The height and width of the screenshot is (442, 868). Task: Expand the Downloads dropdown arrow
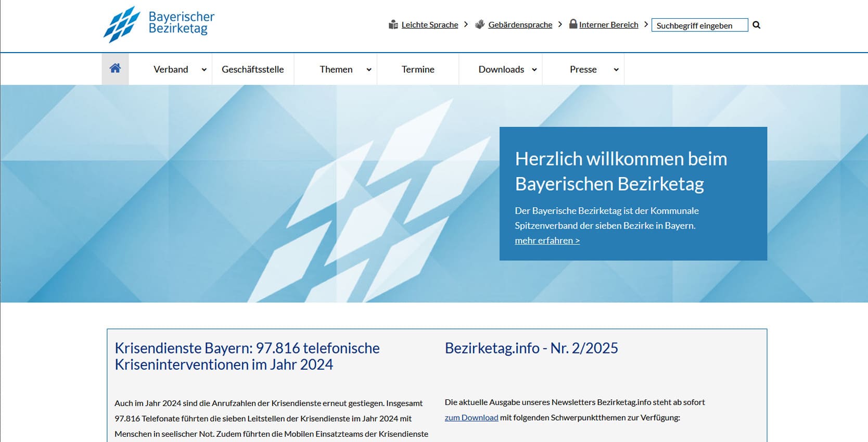click(534, 70)
